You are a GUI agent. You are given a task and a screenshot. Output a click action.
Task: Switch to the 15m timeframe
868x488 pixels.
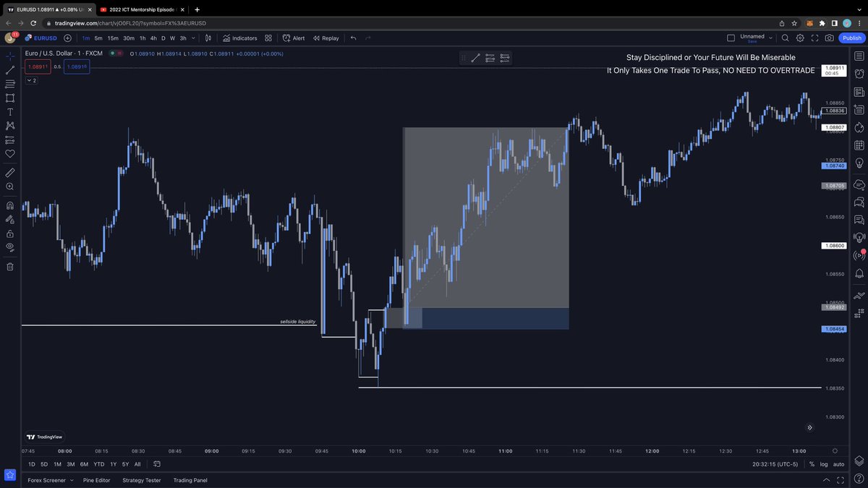(113, 38)
